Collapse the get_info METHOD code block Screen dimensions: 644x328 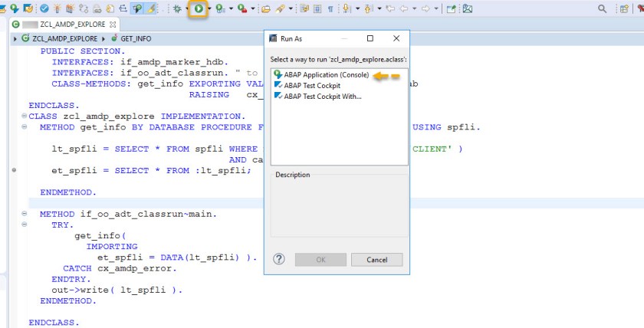pos(25,126)
